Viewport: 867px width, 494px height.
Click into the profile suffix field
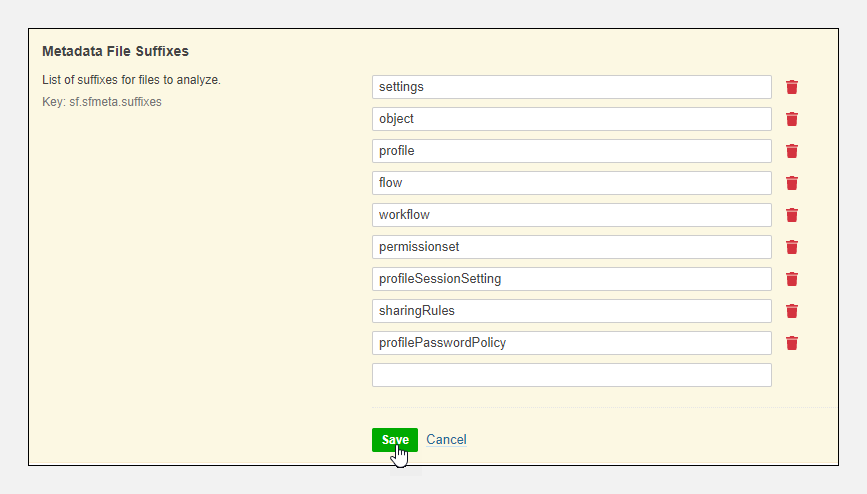pyautogui.click(x=571, y=151)
